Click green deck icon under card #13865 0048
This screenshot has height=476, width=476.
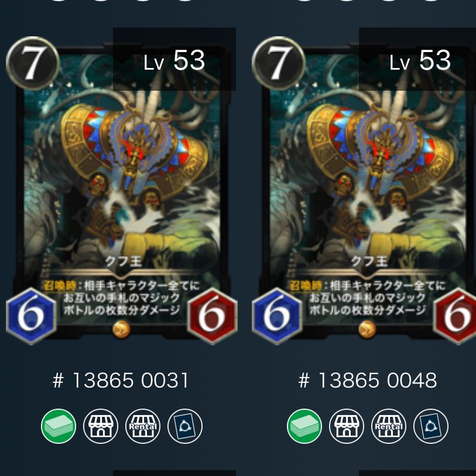(304, 426)
